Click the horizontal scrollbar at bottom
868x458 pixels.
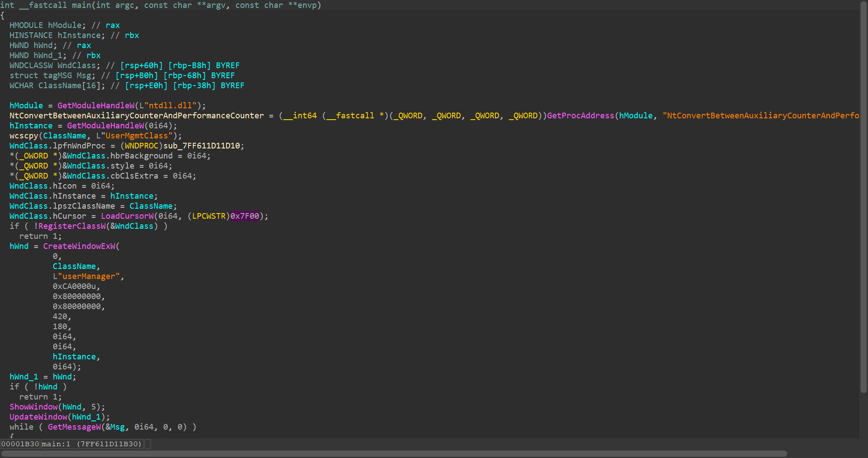click(x=393, y=454)
